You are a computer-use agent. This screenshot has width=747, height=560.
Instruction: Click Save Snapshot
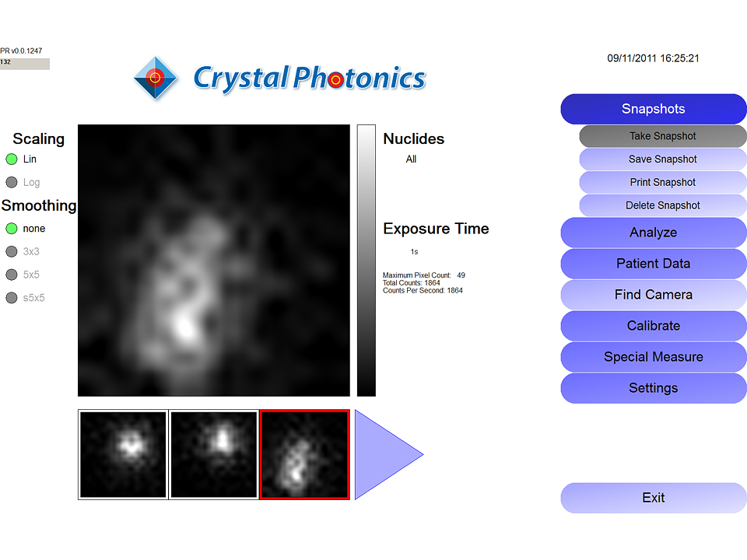663,159
